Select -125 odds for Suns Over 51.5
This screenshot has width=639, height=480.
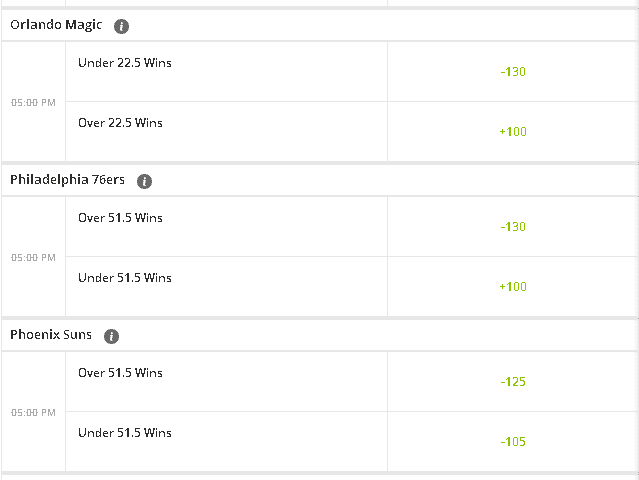pyautogui.click(x=513, y=381)
